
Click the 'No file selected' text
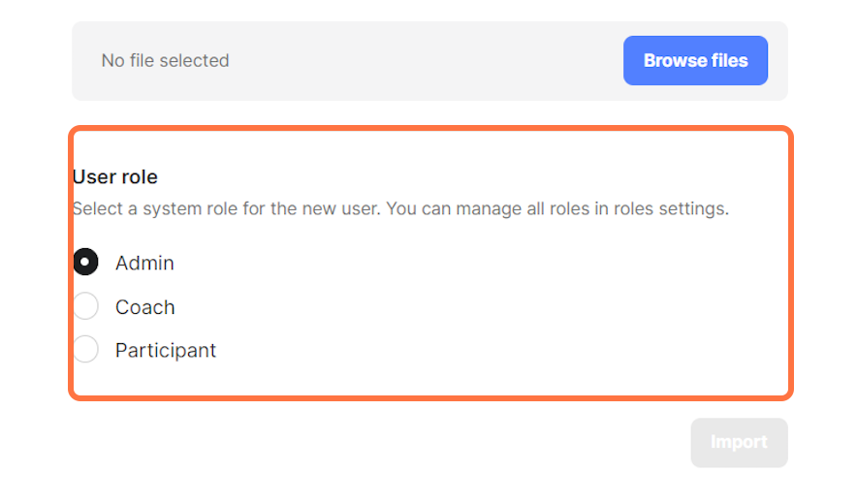coord(165,61)
